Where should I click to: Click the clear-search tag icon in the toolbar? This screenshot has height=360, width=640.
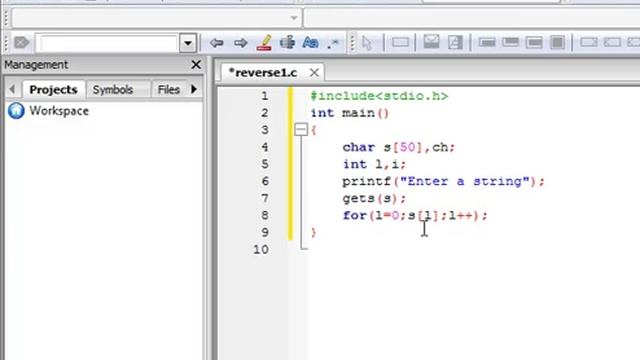tap(22, 42)
